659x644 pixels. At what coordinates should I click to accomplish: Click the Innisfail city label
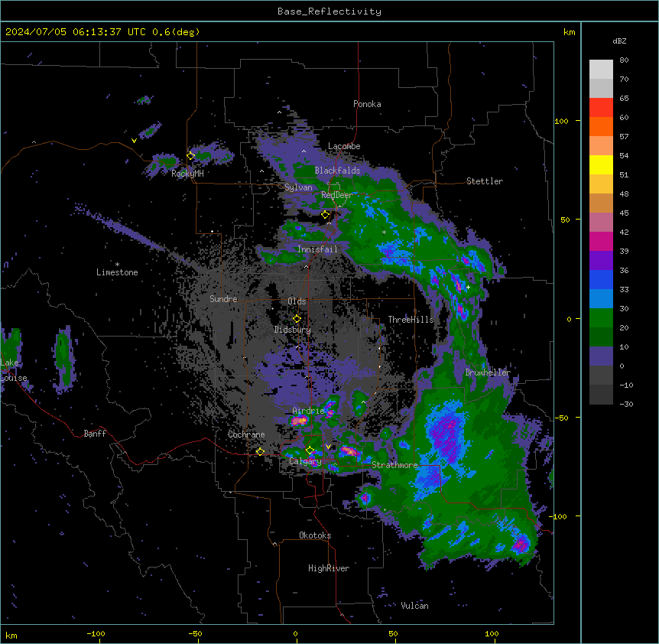[317, 249]
